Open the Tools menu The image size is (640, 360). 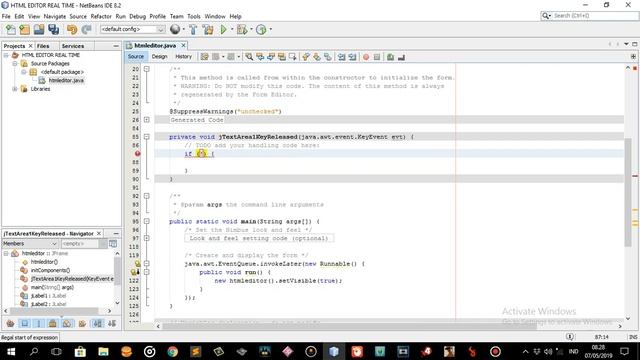(194, 16)
